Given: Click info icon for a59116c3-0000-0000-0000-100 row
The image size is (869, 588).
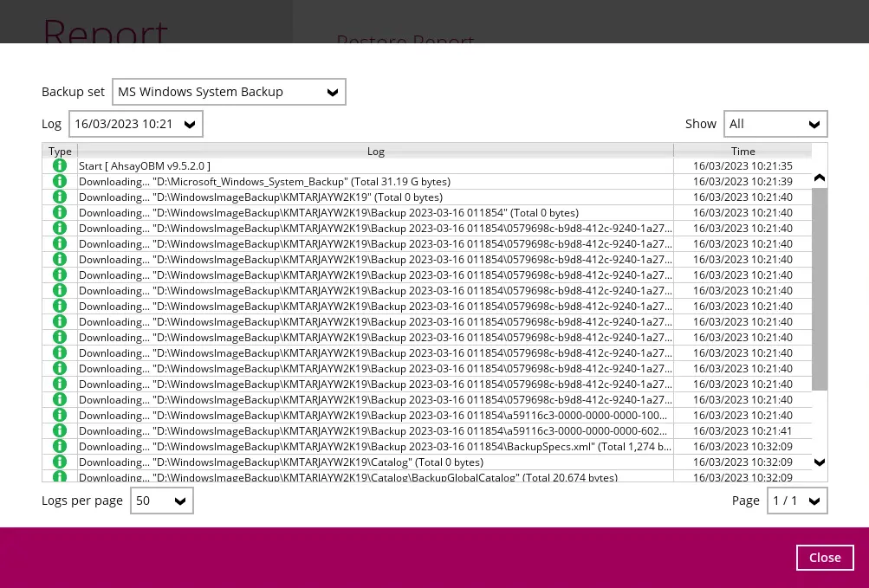Looking at the screenshot, I should [60, 415].
